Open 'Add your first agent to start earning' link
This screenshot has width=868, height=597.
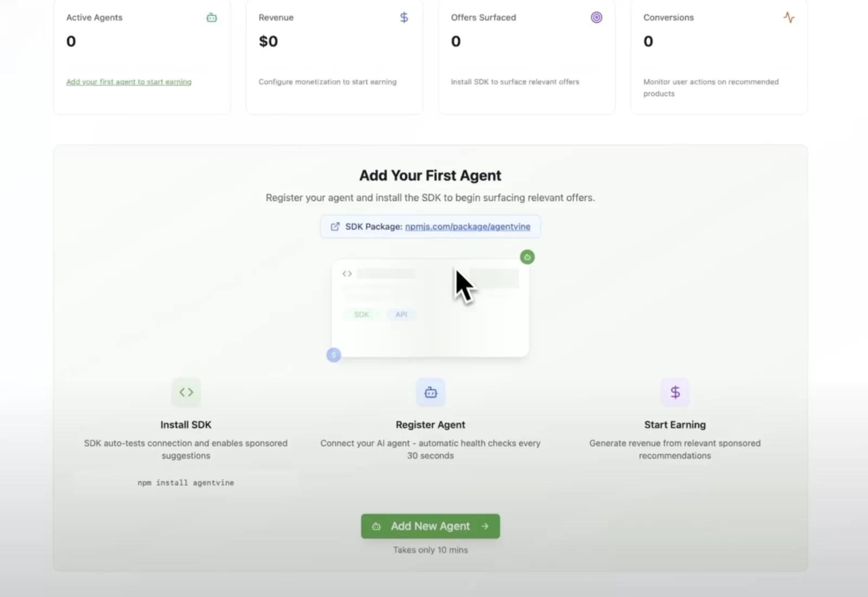tap(129, 82)
